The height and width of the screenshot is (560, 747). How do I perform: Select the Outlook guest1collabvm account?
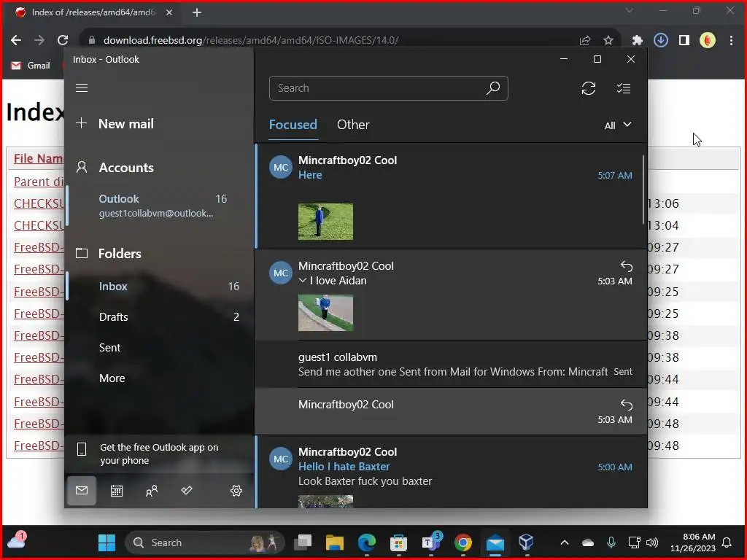158,206
